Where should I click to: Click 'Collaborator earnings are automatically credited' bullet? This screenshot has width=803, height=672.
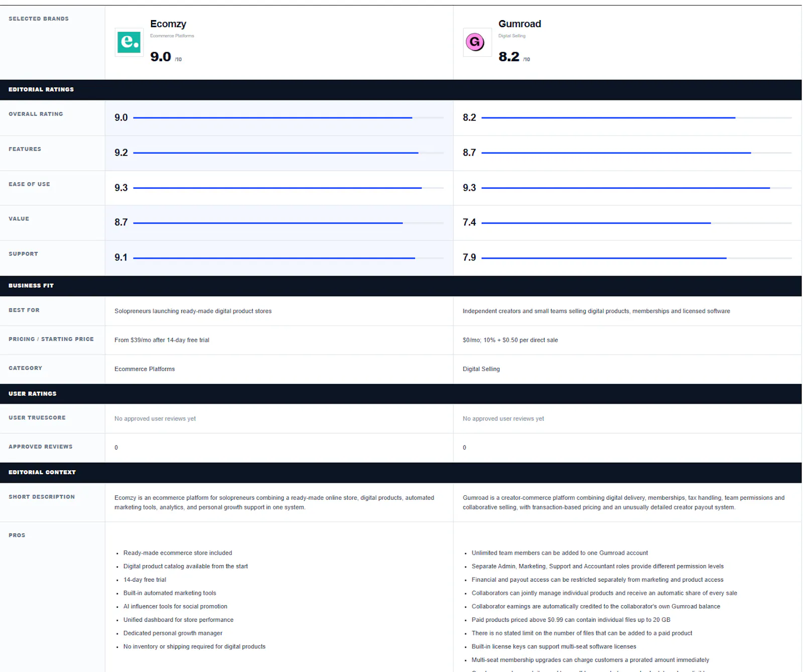(x=596, y=607)
